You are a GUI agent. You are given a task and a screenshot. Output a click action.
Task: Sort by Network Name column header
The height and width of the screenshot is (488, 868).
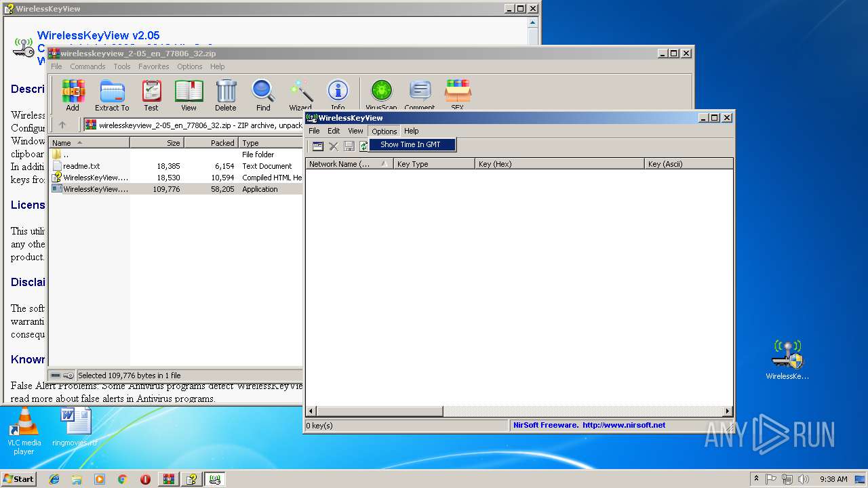[349, 164]
